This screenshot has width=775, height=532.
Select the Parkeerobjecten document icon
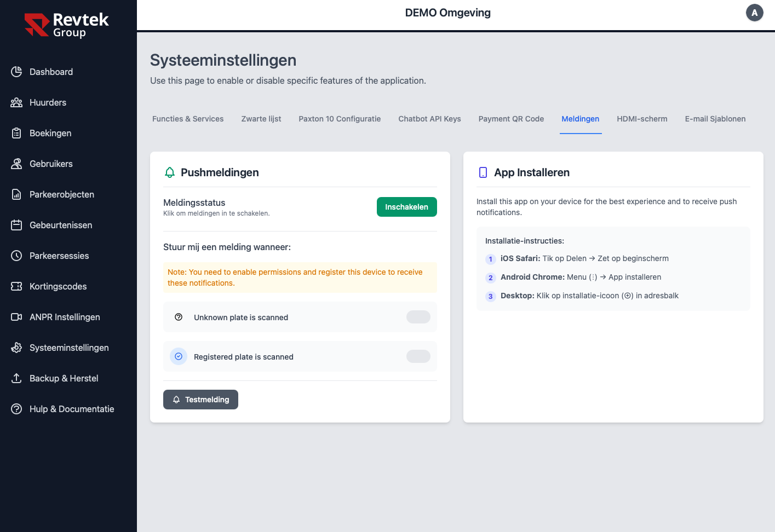coord(16,194)
